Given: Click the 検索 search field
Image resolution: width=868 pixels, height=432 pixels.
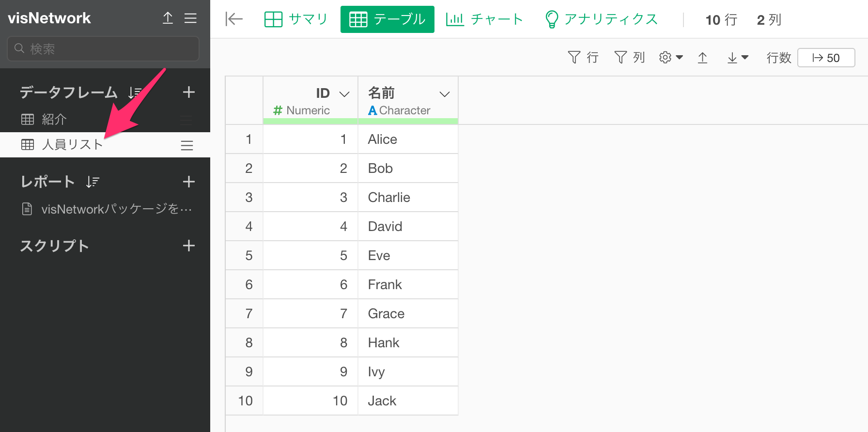Looking at the screenshot, I should 103,49.
